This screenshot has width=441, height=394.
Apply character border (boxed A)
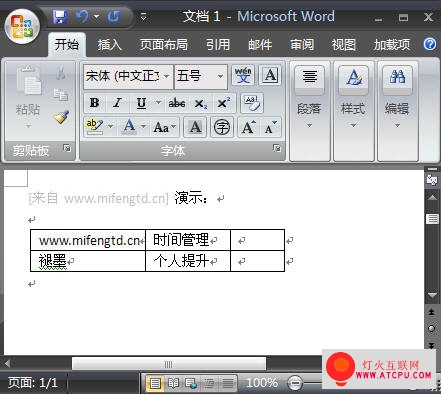click(x=270, y=75)
